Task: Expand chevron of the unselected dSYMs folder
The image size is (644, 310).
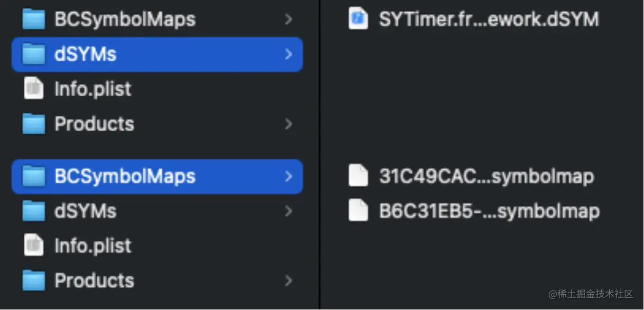Action: coord(288,211)
